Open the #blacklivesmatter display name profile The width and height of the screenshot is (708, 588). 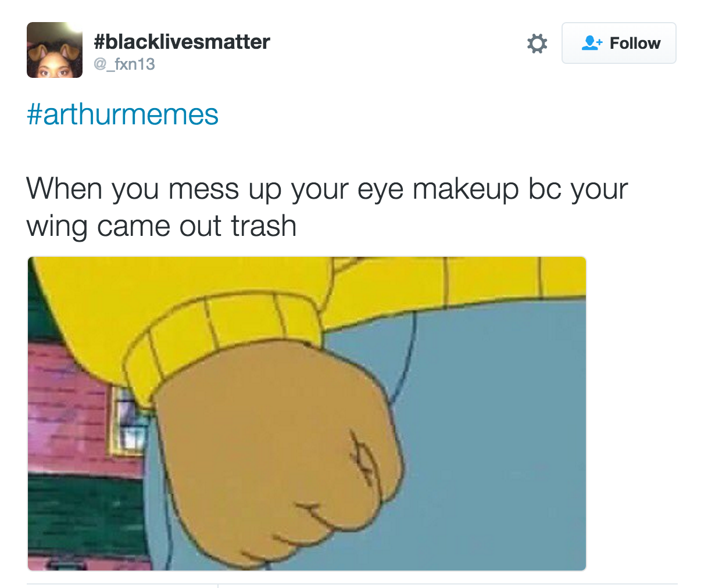182,42
